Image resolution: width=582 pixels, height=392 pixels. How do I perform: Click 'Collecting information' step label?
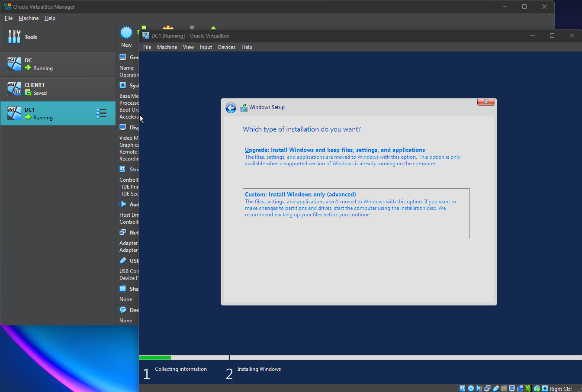(181, 369)
